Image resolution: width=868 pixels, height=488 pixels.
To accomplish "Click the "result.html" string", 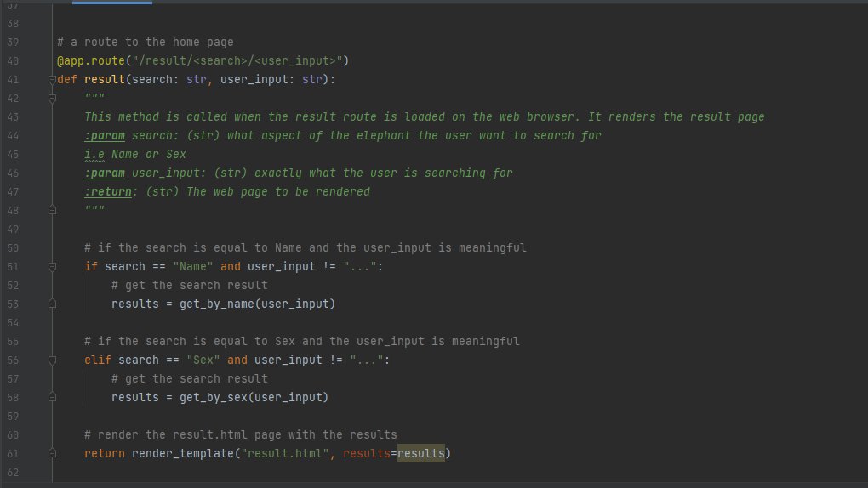I will pyautogui.click(x=285, y=454).
